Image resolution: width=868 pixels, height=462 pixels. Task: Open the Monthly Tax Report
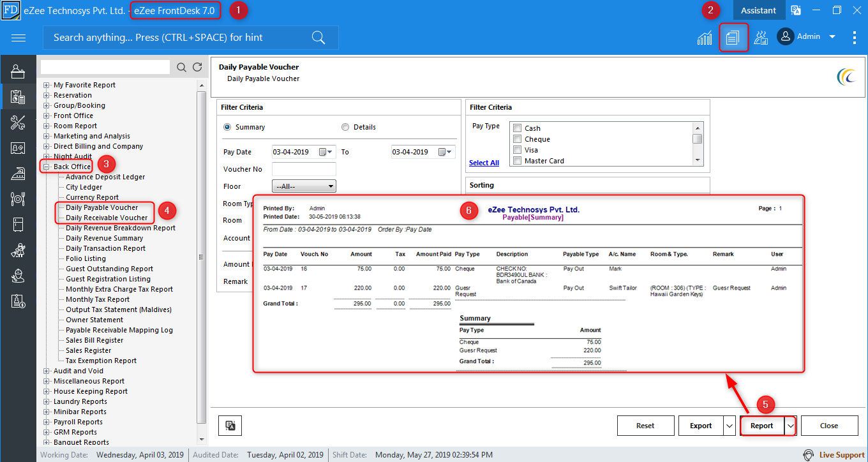pyautogui.click(x=98, y=299)
